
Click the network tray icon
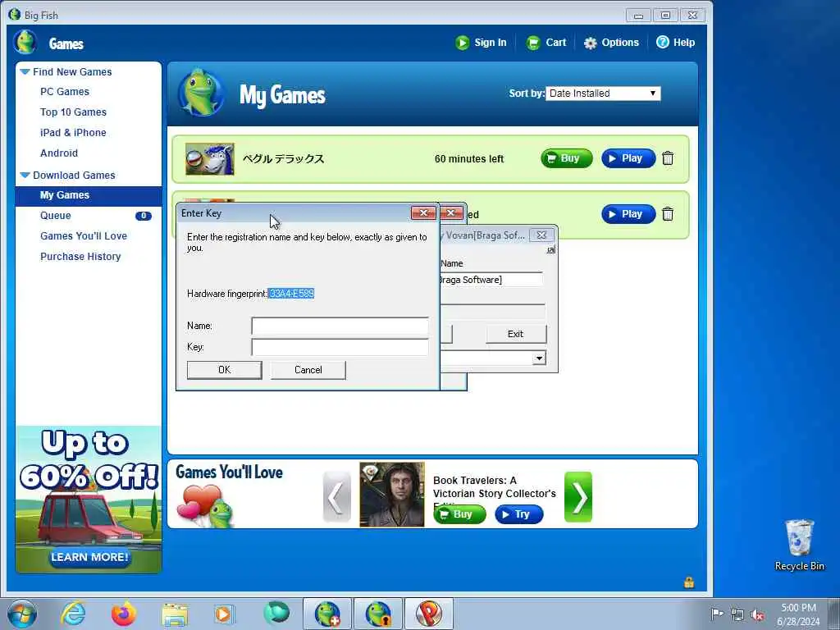737,614
